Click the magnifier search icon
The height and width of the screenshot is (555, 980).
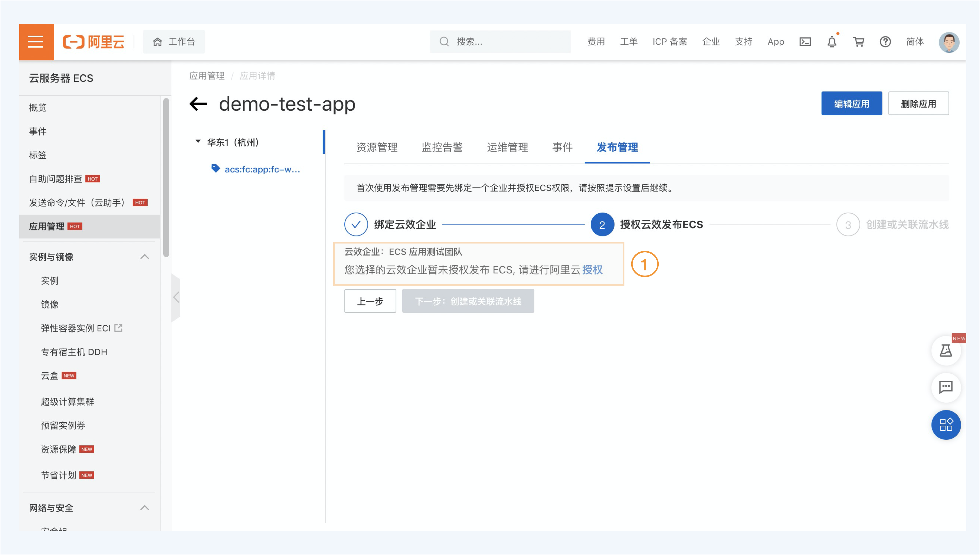[x=444, y=42]
